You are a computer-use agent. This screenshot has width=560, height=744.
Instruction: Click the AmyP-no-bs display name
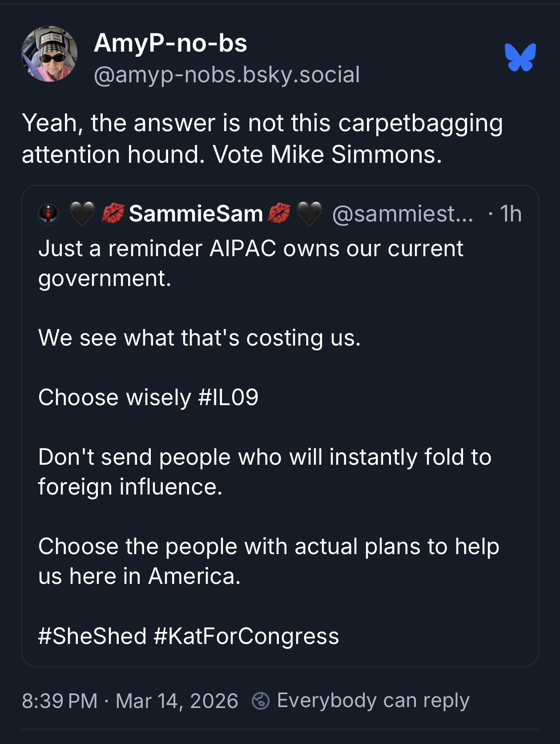point(170,43)
